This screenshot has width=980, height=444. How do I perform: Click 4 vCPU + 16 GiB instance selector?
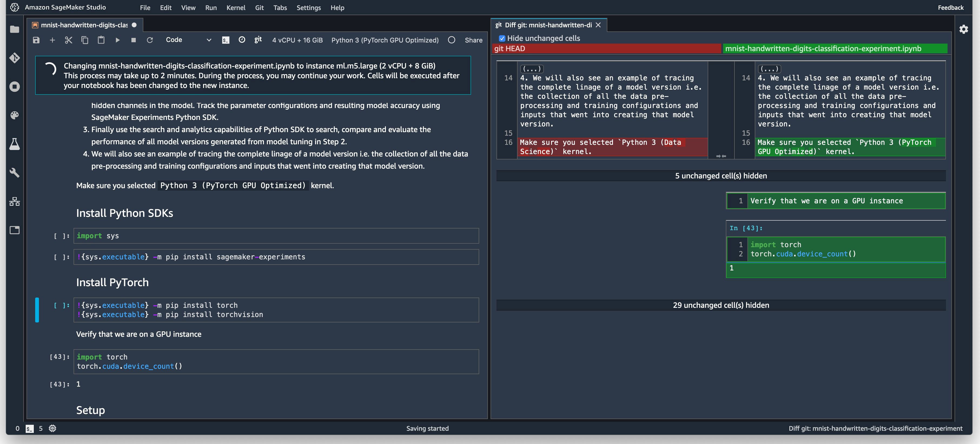[x=297, y=40]
